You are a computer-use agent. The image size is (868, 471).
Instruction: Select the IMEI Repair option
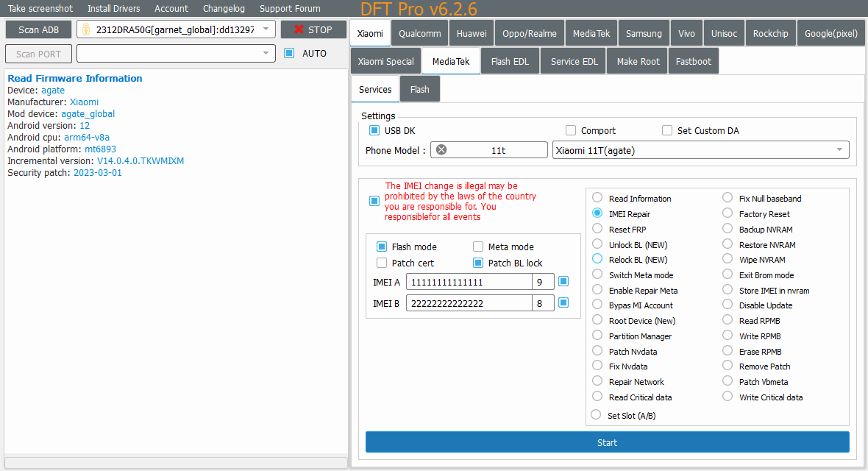click(597, 213)
